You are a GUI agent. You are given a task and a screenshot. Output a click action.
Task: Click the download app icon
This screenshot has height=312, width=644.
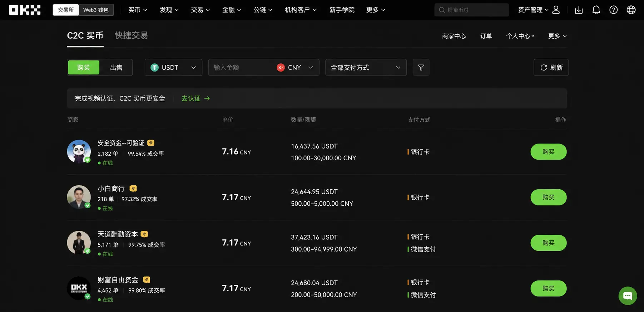pyautogui.click(x=579, y=10)
